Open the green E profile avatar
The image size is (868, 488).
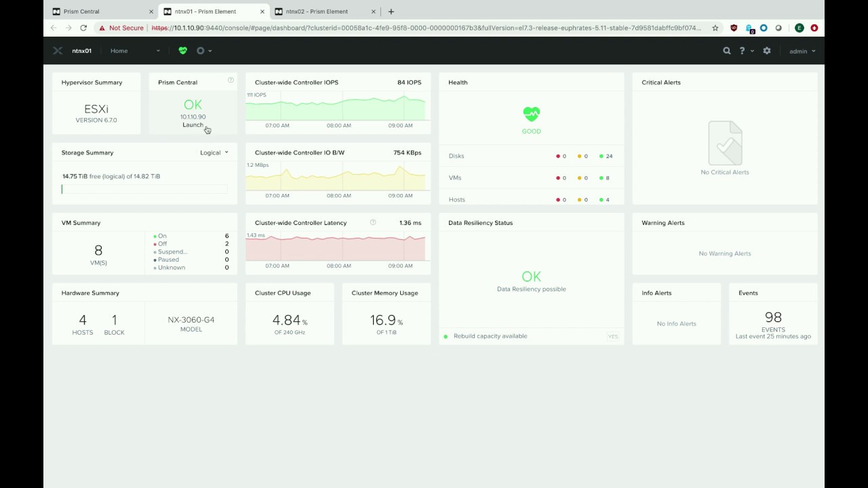800,28
